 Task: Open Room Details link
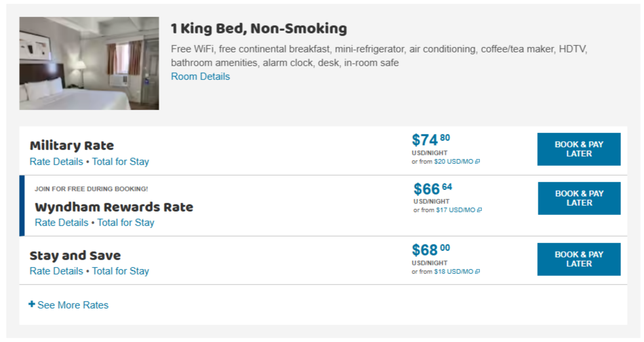(200, 77)
